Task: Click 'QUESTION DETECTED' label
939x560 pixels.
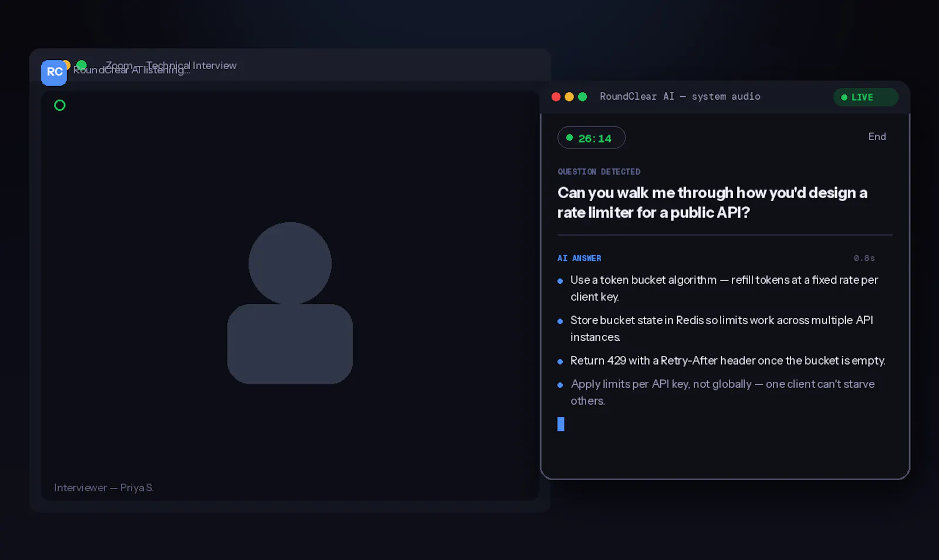Action: 599,172
